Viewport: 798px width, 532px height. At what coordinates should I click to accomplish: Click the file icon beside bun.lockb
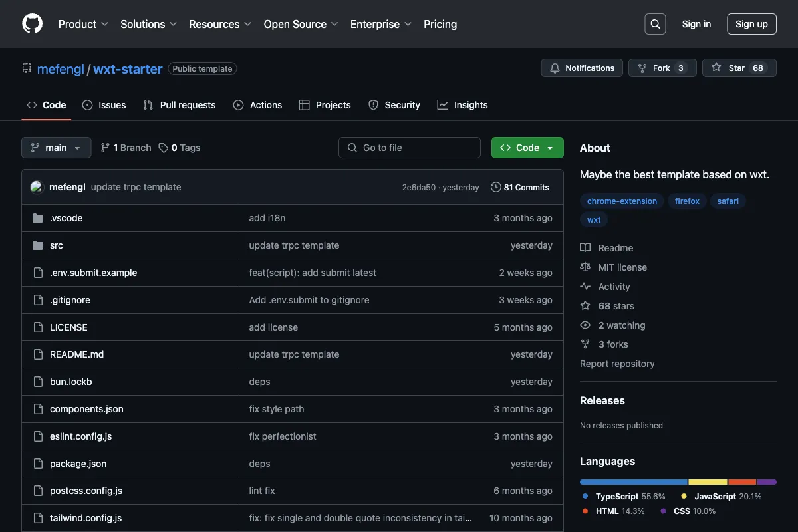click(38, 382)
